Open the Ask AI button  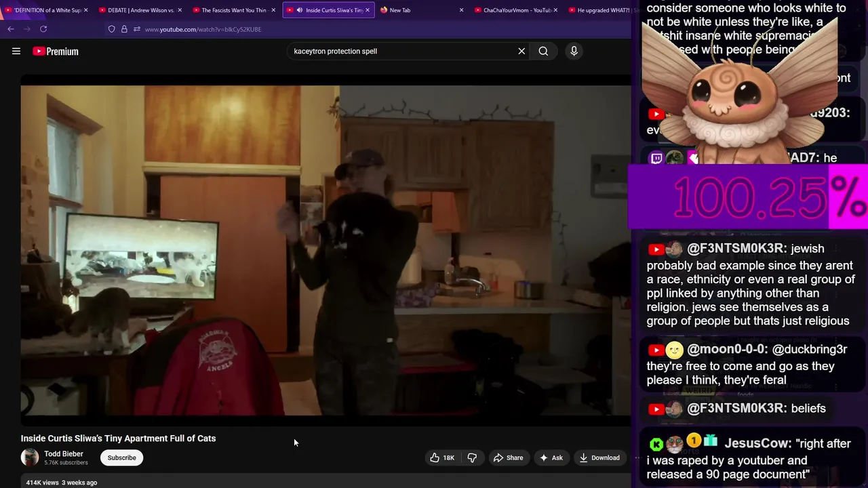pos(551,457)
